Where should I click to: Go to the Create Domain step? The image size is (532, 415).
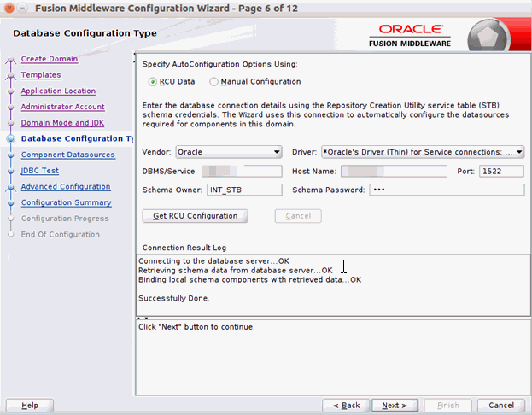[x=50, y=59]
